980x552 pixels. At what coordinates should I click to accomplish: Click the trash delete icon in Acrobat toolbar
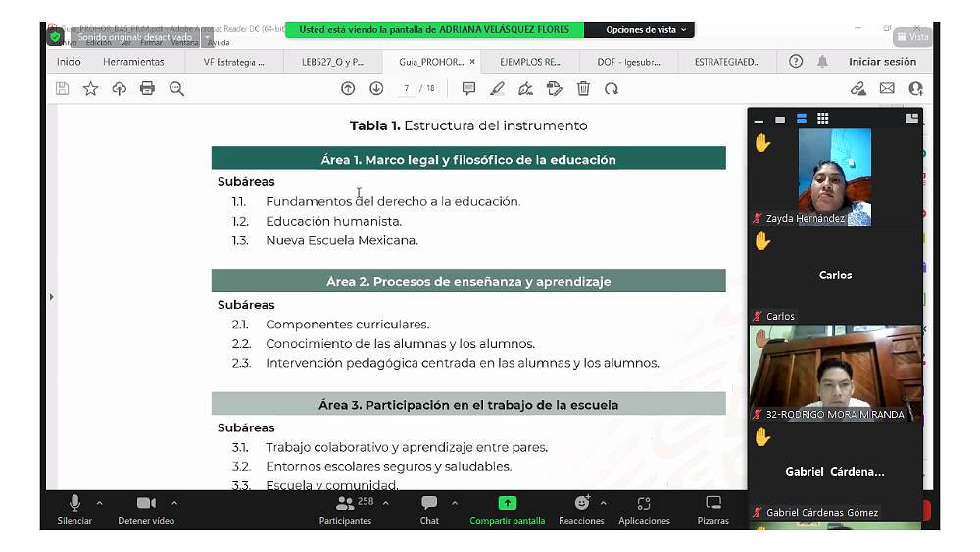(x=583, y=88)
